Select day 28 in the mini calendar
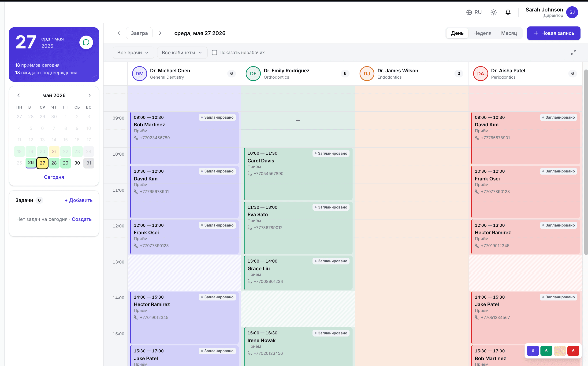This screenshot has height=366, width=588. click(54, 163)
